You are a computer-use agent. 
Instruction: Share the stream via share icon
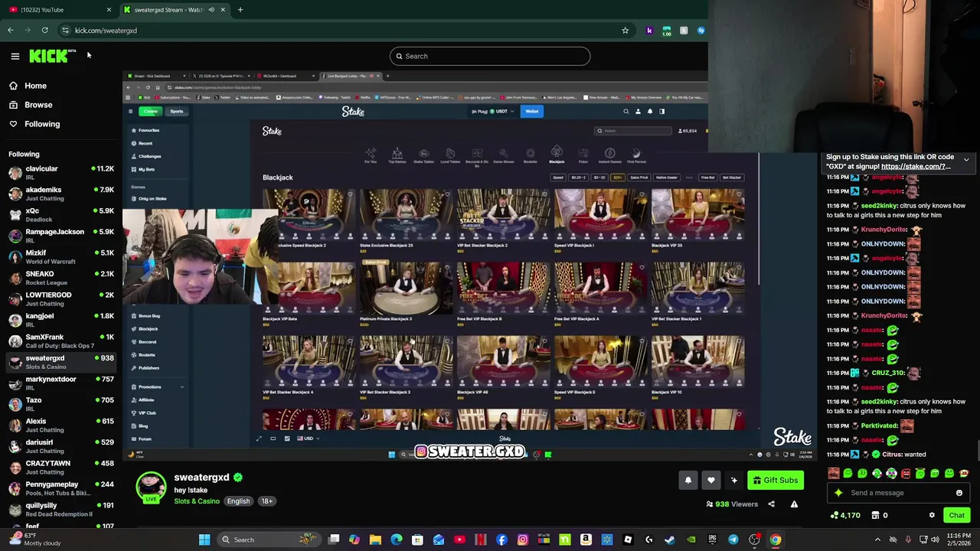click(x=771, y=504)
